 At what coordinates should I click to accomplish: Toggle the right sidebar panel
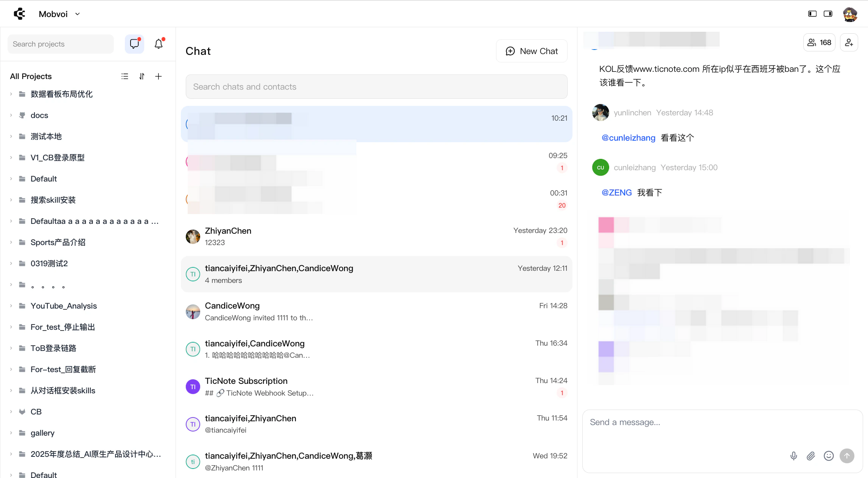828,14
